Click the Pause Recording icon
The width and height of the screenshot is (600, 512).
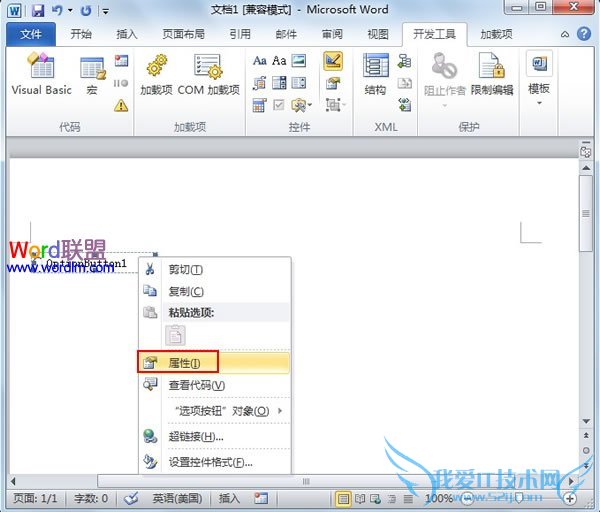click(x=121, y=83)
